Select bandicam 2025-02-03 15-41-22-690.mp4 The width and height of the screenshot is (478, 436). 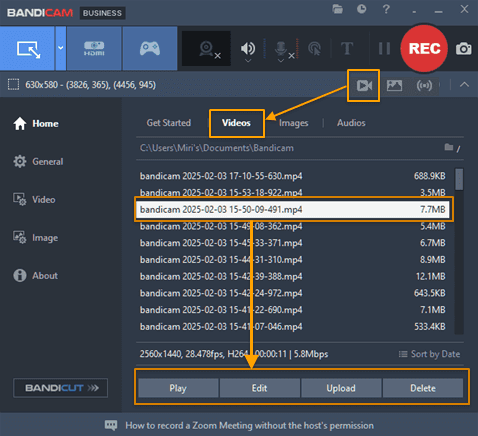(293, 310)
